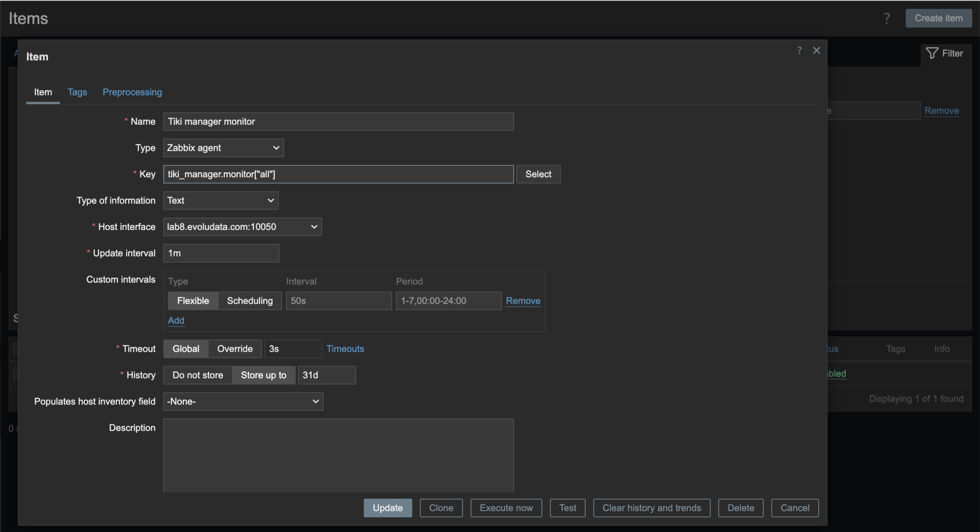
Task: Expand Populates host inventory field dropdown
Action: (243, 402)
